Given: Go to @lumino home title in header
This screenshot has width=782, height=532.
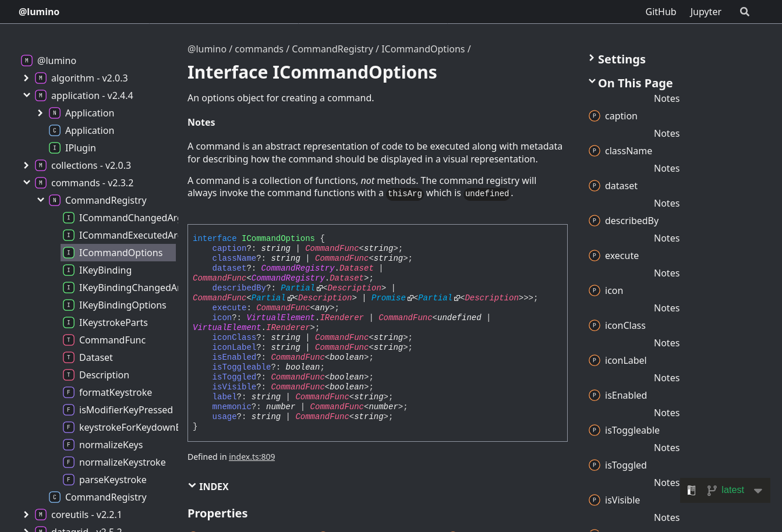Looking at the screenshot, I should [x=39, y=12].
